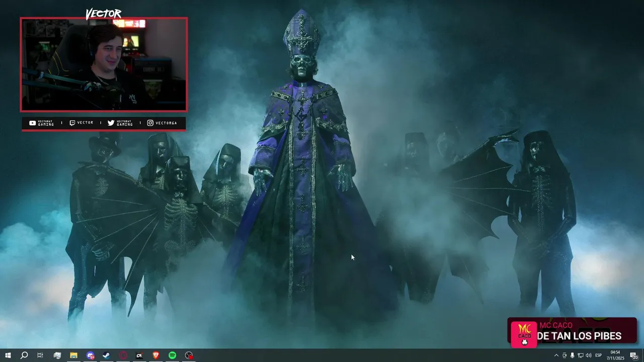Click the microphone tray icon

pos(572,355)
